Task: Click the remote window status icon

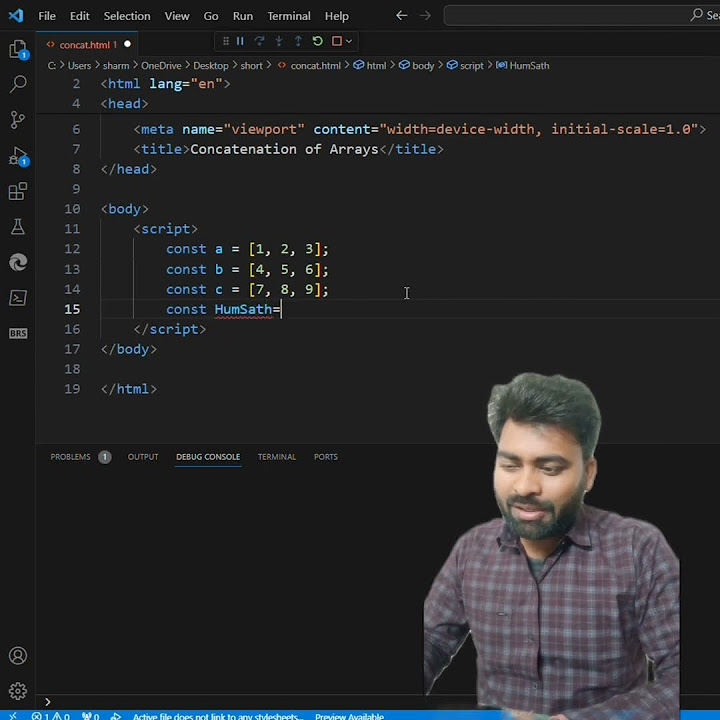Action: click(x=13, y=716)
